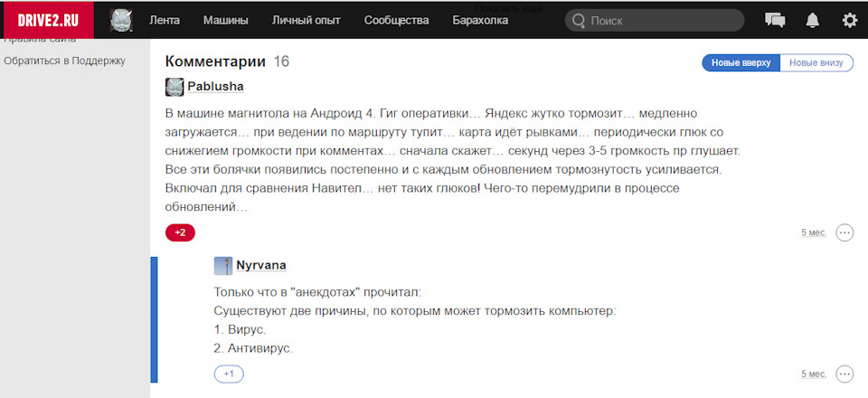Screen dimensions: 868x398
Task: Click Обратиться в Поддержку in the sidebar
Action: coord(65,61)
